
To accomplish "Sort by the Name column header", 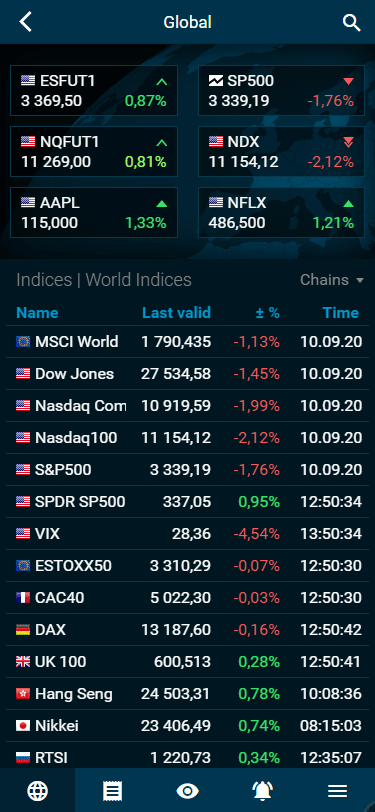I will (37, 313).
